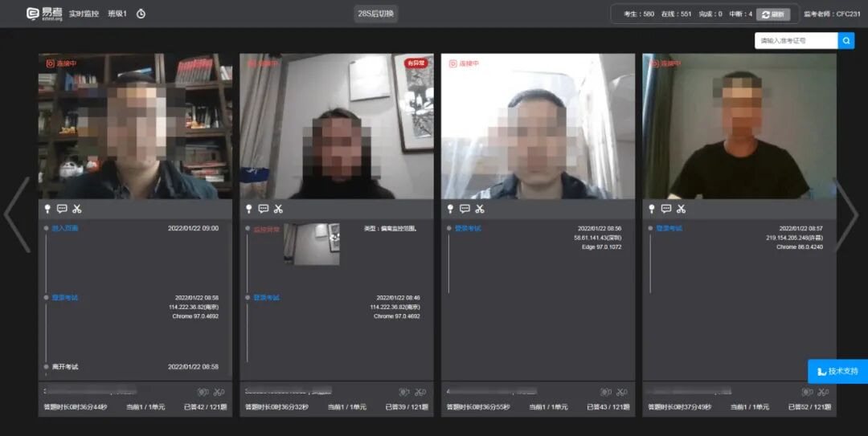Click 答题时长0时36分55秒 text
868x436 pixels.
pos(478,406)
